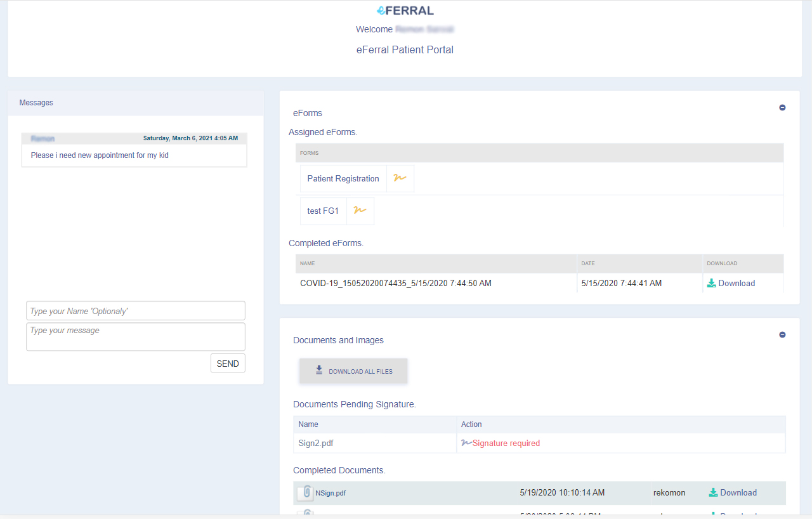The height and width of the screenshot is (519, 812).
Task: Click paperclip icon next to NSign.pdf
Action: (306, 492)
